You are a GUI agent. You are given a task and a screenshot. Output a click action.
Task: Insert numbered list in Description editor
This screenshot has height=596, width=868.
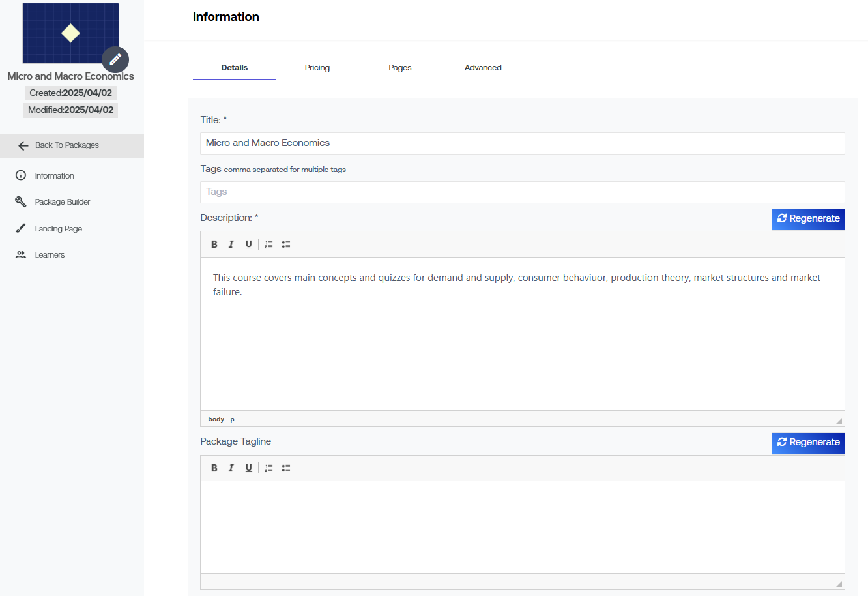pyautogui.click(x=268, y=245)
